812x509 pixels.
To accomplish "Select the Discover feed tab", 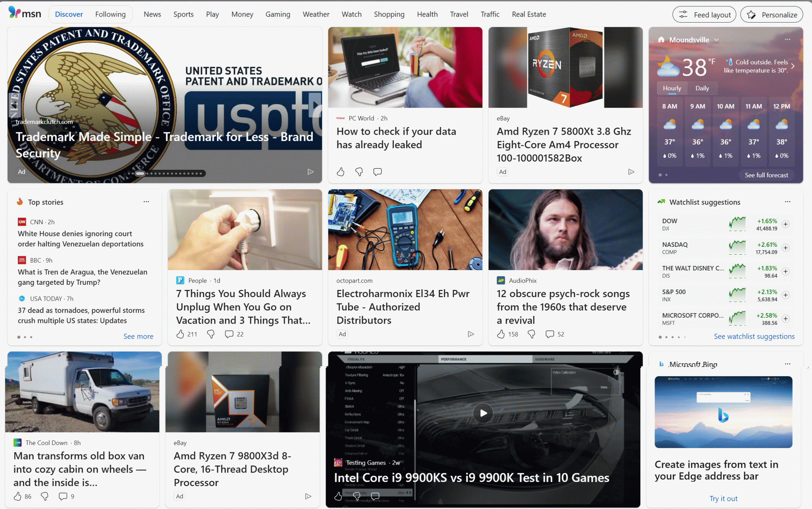I will [69, 14].
